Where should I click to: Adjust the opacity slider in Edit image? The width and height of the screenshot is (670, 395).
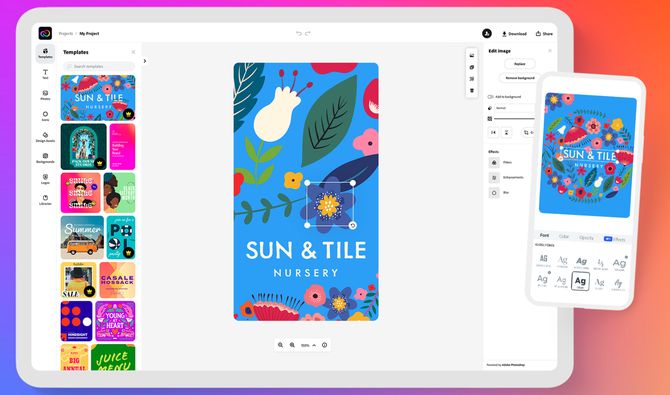click(514, 119)
